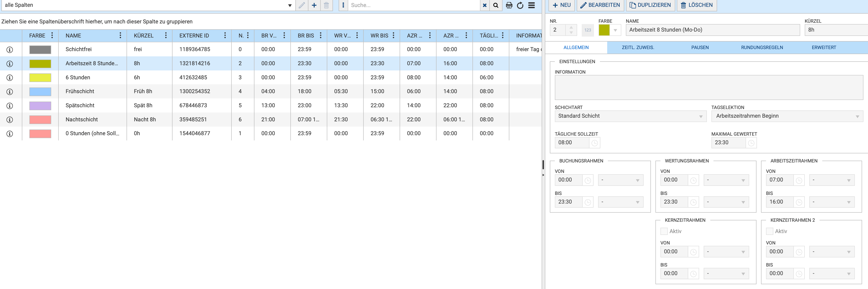This screenshot has width=868, height=289.
Task: Click the info icon on the Frühschicht row
Action: click(x=10, y=92)
